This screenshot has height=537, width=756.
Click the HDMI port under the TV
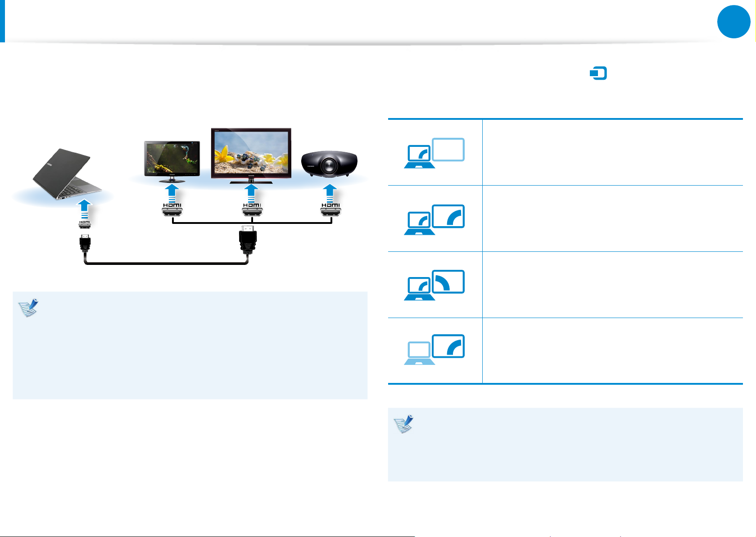[x=252, y=209]
